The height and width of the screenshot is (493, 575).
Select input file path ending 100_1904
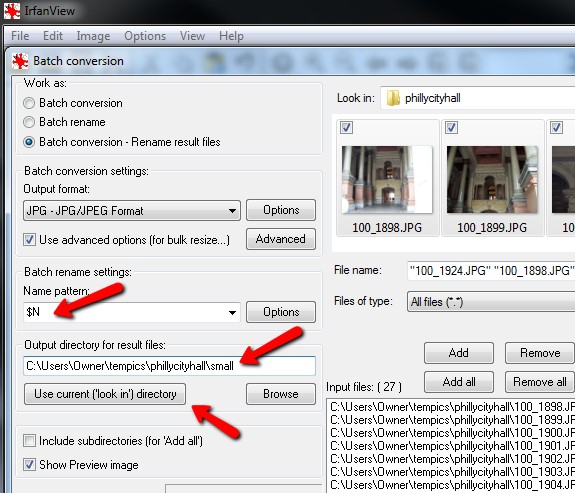452,485
